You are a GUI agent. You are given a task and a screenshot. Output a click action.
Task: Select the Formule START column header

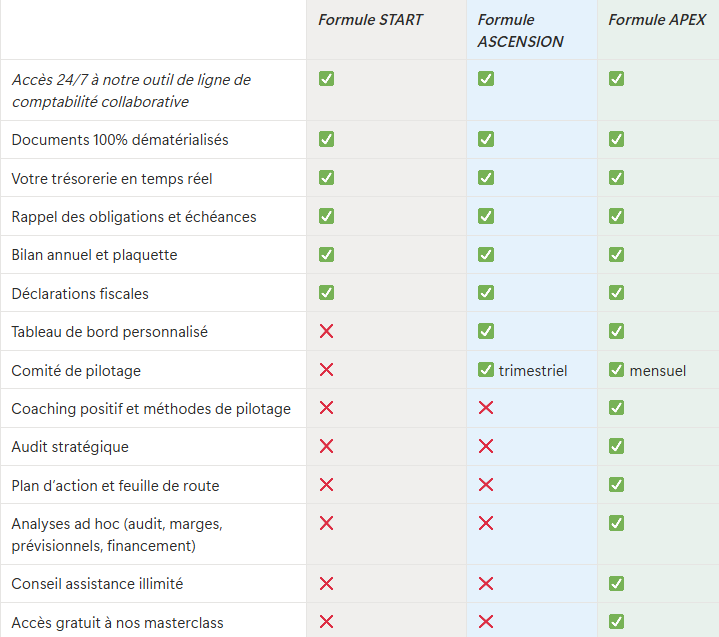tap(371, 20)
